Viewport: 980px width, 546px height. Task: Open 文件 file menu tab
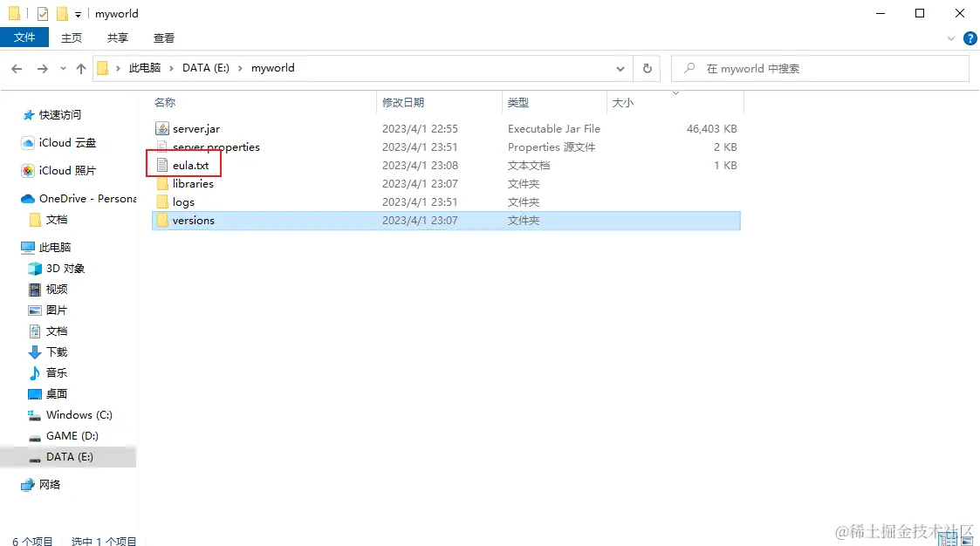click(24, 38)
